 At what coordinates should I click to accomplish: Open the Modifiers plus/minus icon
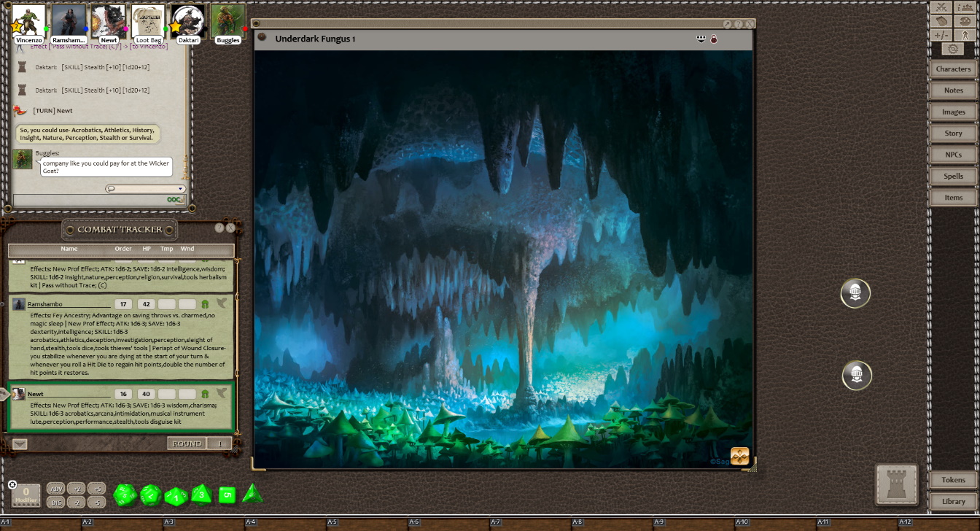(941, 35)
